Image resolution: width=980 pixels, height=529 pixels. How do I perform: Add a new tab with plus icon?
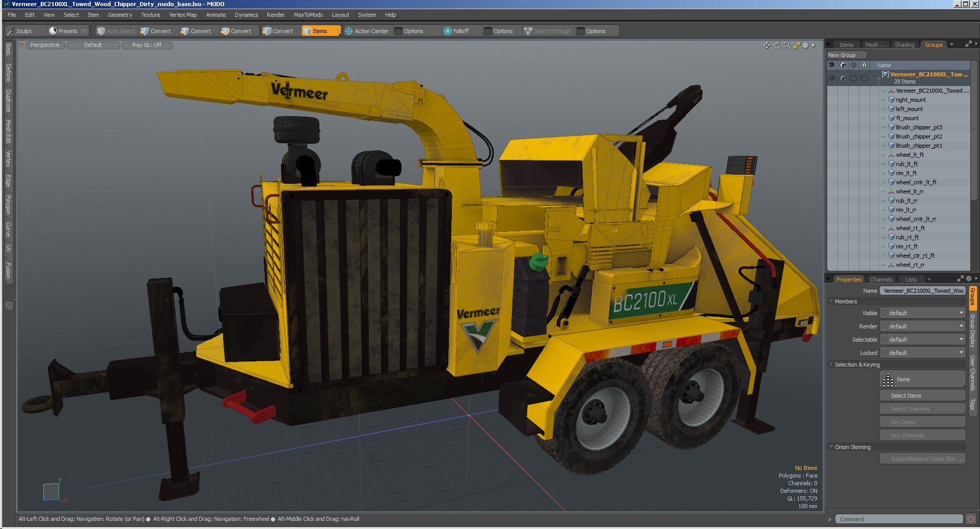click(x=929, y=280)
